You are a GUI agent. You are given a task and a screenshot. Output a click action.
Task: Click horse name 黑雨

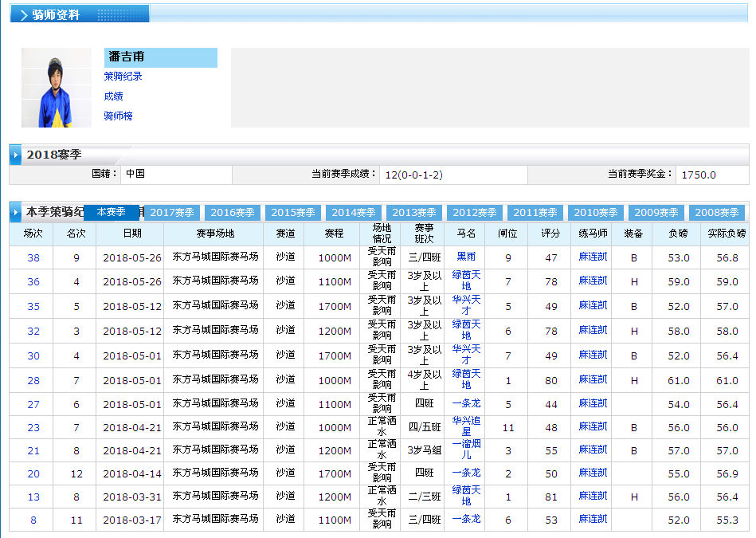tap(466, 257)
